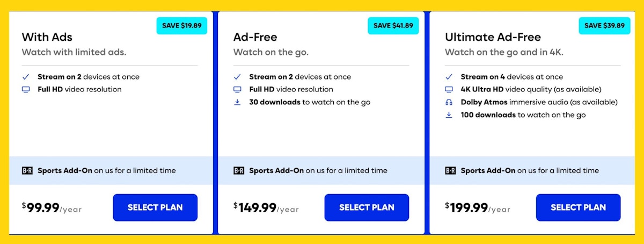The height and width of the screenshot is (244, 644).
Task: Click the B/R logo in Ad-Free card
Action: click(239, 170)
